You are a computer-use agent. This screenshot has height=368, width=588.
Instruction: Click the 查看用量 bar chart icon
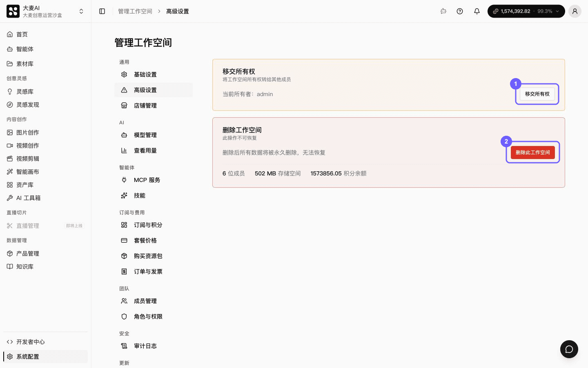(124, 150)
